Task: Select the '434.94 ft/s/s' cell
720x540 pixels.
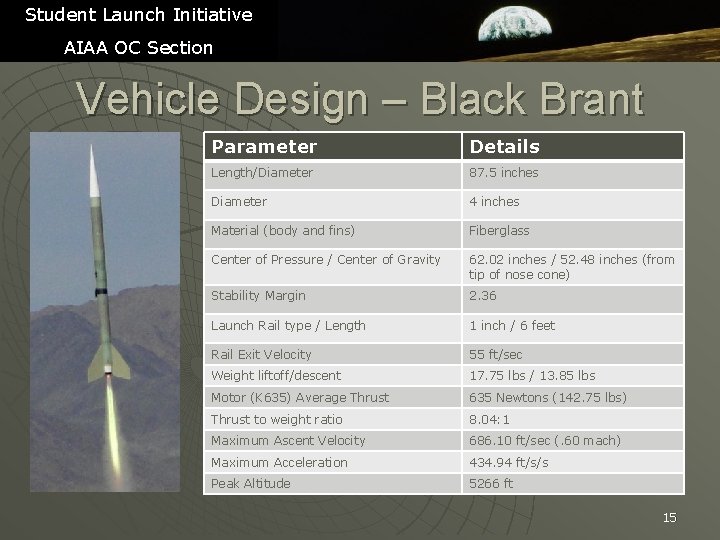Action: [573, 462]
